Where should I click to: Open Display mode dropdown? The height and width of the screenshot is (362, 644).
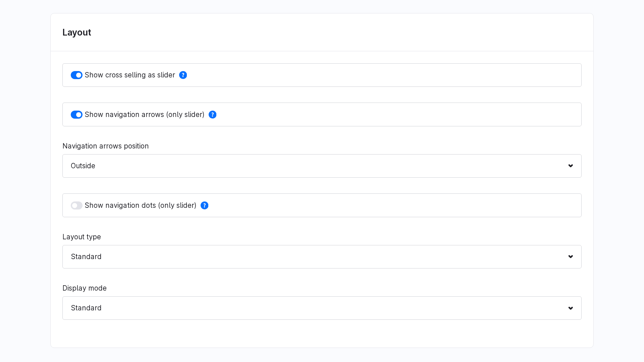click(322, 308)
